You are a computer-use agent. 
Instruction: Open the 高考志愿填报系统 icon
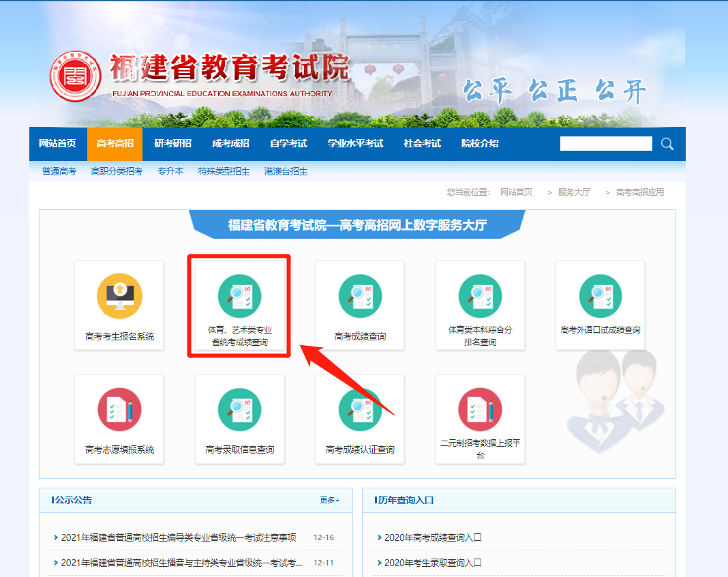(120, 409)
